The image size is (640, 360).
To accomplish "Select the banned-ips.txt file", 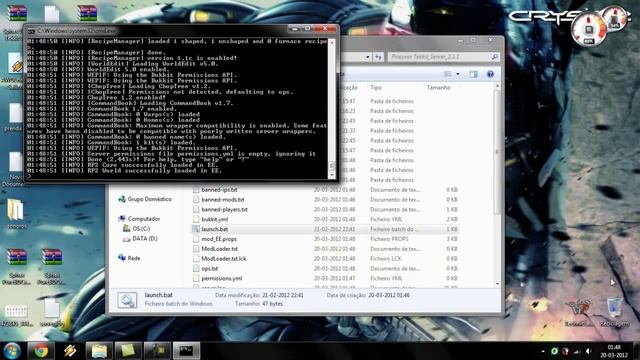I will tap(219, 190).
